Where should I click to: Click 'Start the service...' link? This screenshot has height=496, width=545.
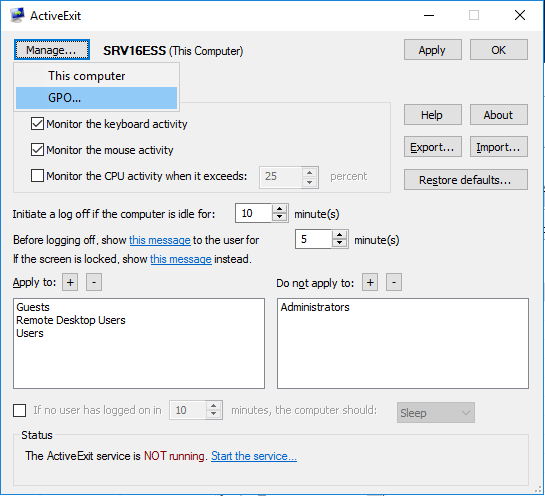[254, 456]
